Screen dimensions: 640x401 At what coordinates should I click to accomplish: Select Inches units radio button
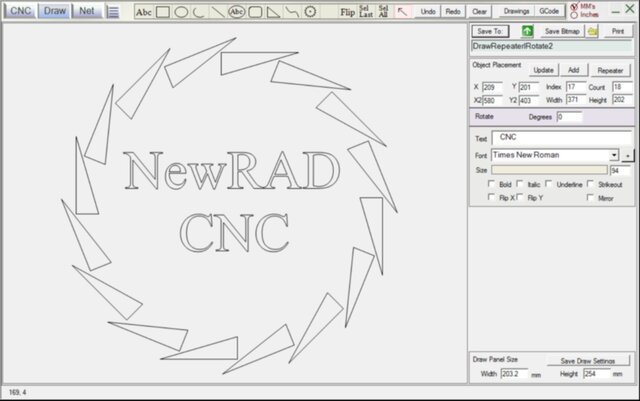574,15
